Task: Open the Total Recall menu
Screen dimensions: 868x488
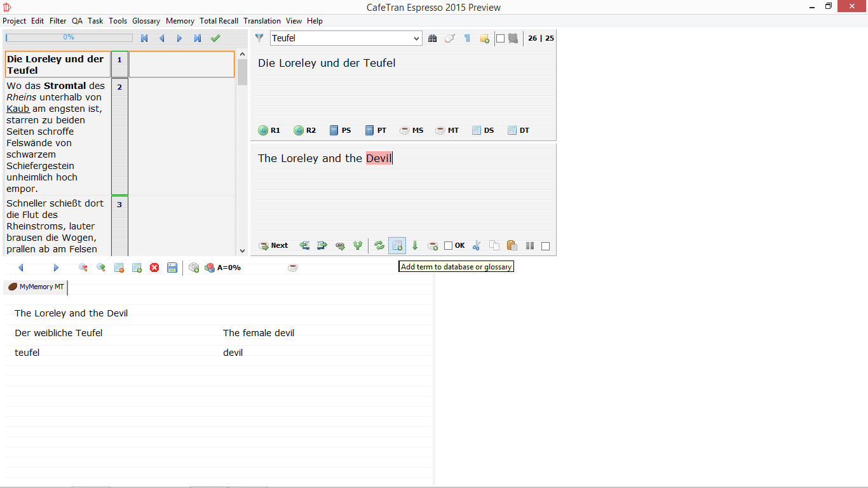Action: pyautogui.click(x=219, y=21)
